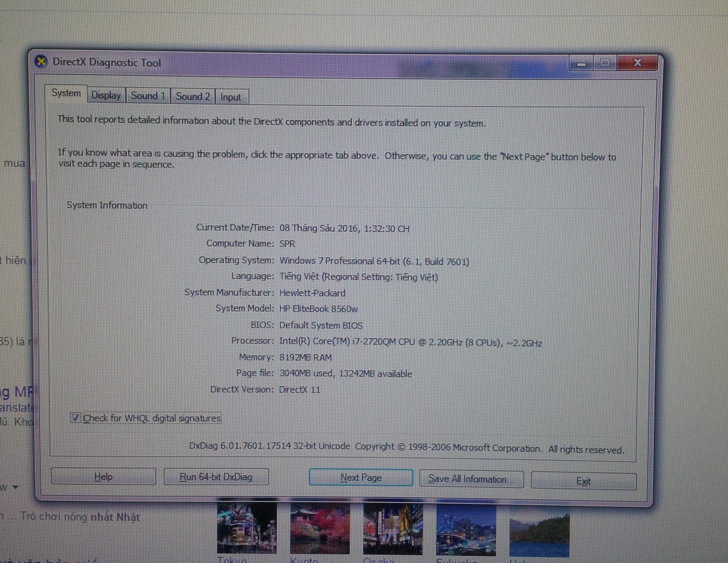Select date '08 Tháng Sáu 2016' value
Image resolution: width=728 pixels, height=563 pixels.
click(319, 228)
